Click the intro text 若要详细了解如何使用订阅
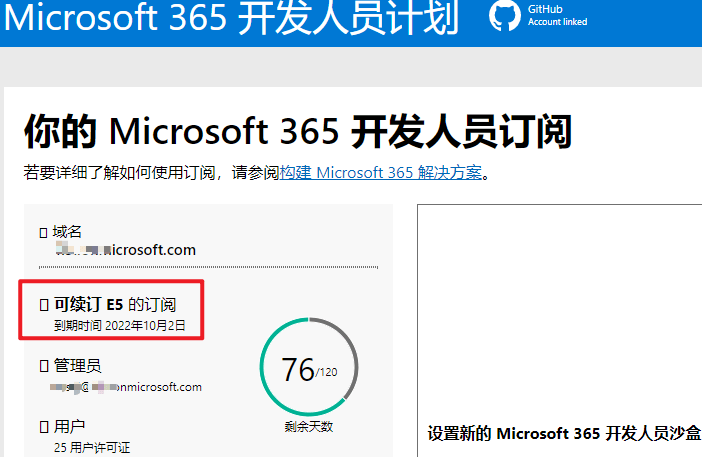702x457 pixels. point(120,172)
